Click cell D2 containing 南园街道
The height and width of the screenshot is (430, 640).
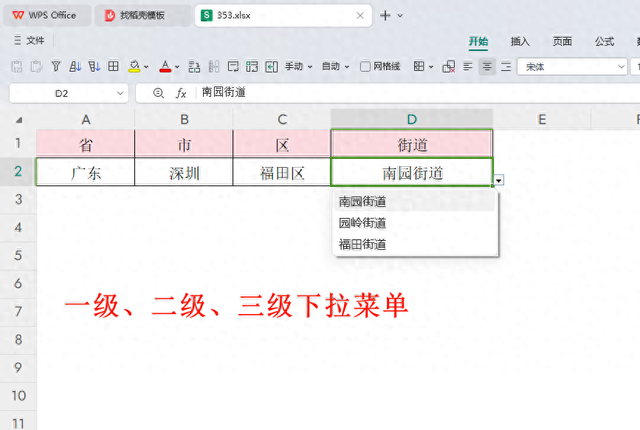[412, 172]
